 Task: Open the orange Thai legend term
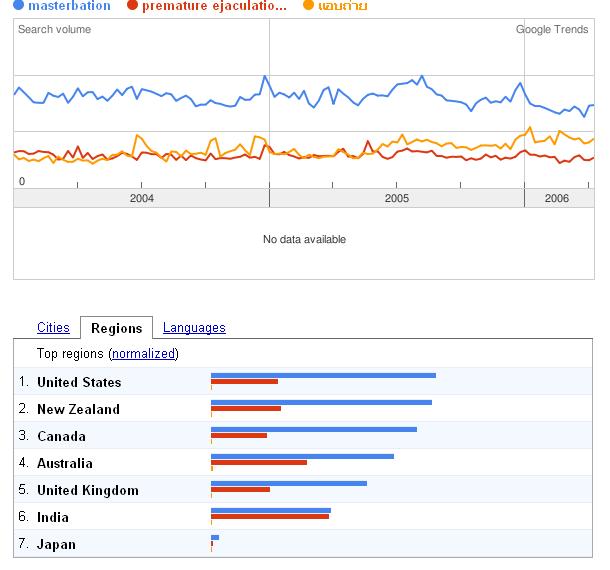(x=342, y=5)
